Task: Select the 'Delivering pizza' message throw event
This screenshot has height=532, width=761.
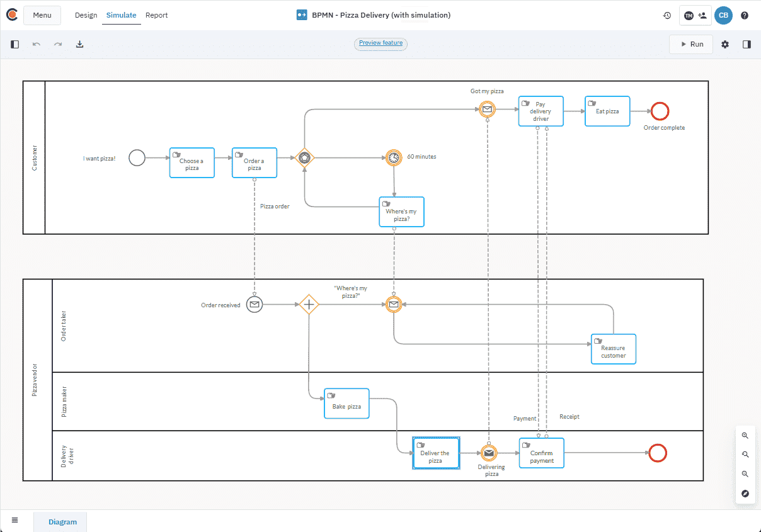Action: click(x=489, y=453)
